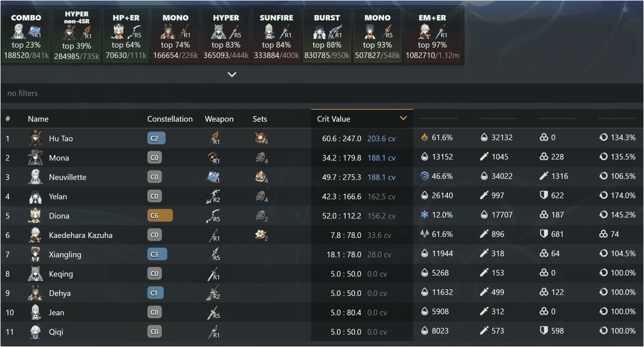The height and width of the screenshot is (347, 644).
Task: Click Kaedehara Kazuha's artifact set icon
Action: 261,235
